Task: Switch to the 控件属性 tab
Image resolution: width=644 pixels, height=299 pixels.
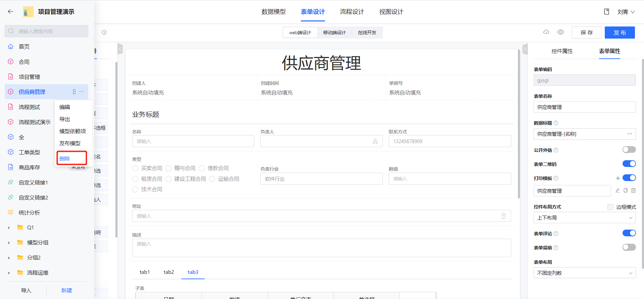Action: [x=562, y=51]
